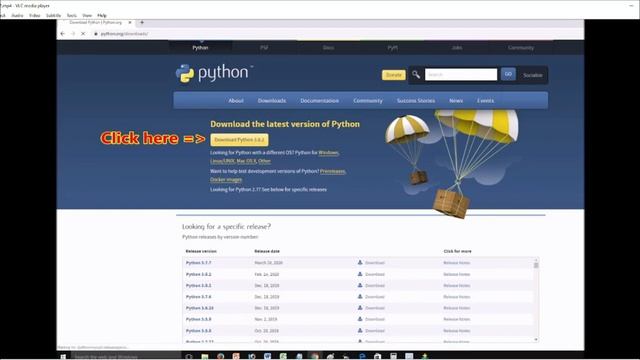Select the Python tab in the top strip
Image resolution: width=640 pixels, height=360 pixels.
click(200, 48)
